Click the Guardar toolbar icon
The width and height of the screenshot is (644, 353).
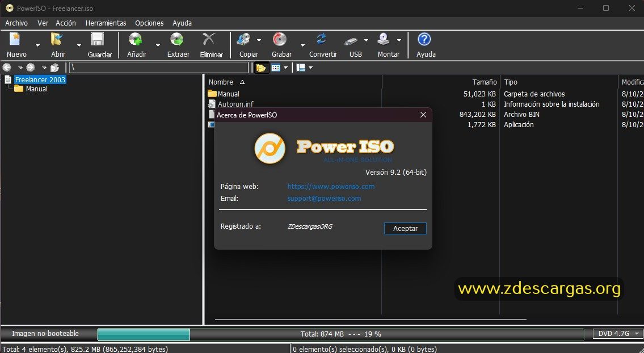point(98,40)
